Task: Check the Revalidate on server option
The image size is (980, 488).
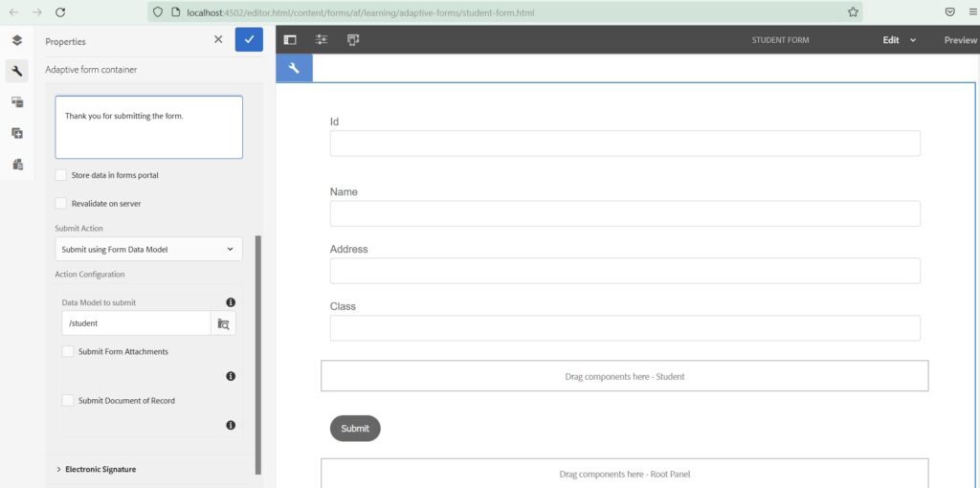Action: point(61,203)
